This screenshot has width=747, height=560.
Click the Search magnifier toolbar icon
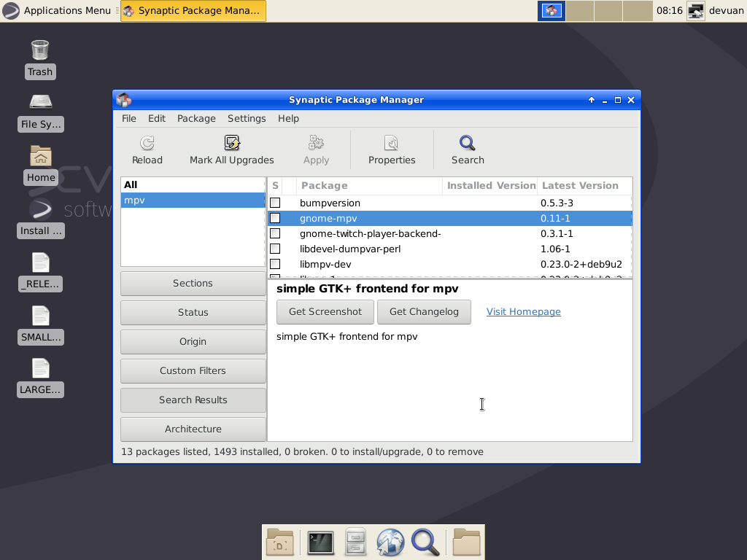[x=467, y=149]
